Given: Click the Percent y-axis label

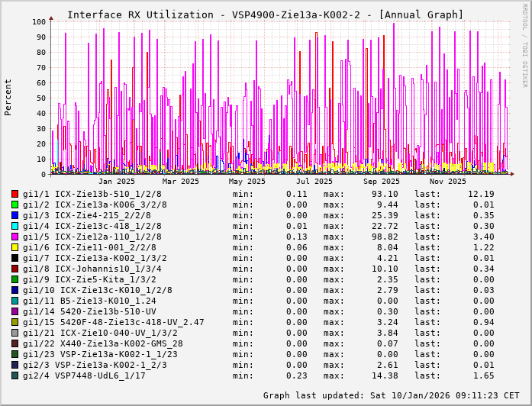Looking at the screenshot, I should tap(8, 97).
